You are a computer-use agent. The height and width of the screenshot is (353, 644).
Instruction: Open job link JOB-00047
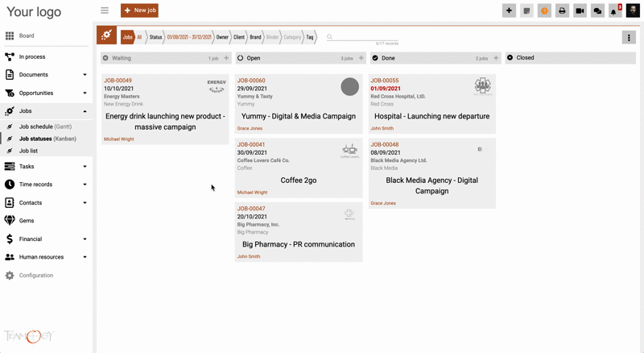pyautogui.click(x=251, y=209)
